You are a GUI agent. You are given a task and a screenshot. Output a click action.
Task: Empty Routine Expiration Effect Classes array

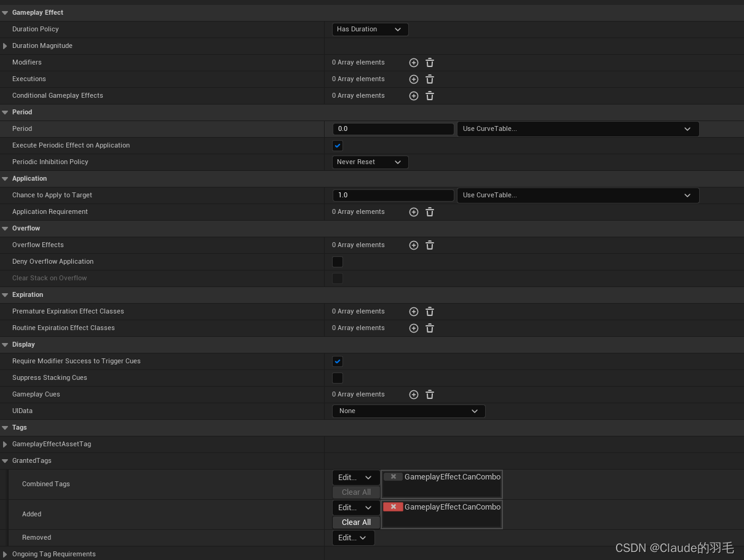click(430, 328)
